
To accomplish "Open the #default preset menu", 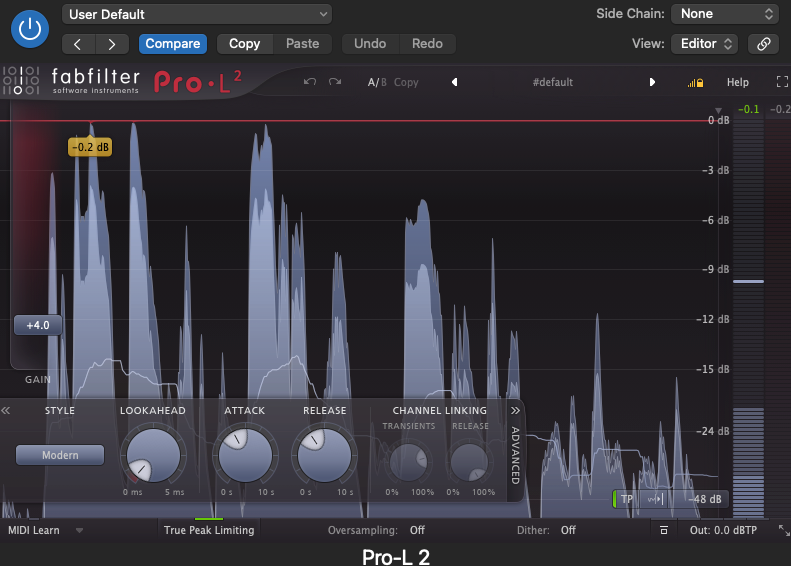I will [553, 82].
